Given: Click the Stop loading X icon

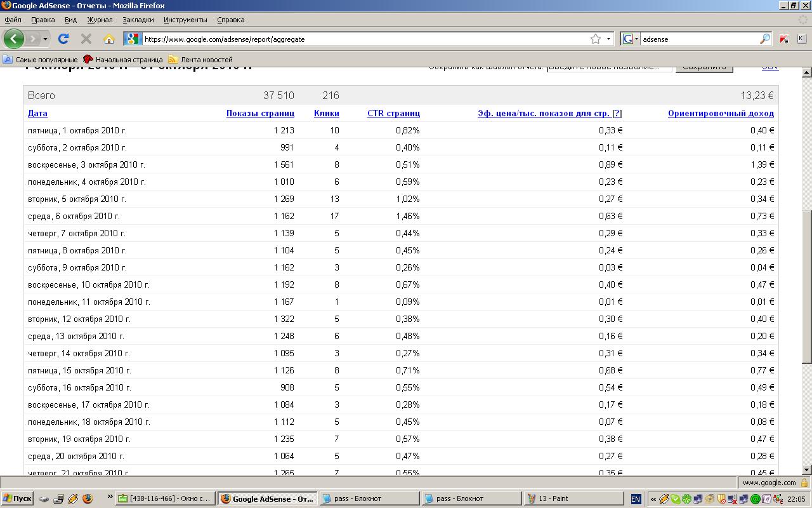Looking at the screenshot, I should click(86, 39).
